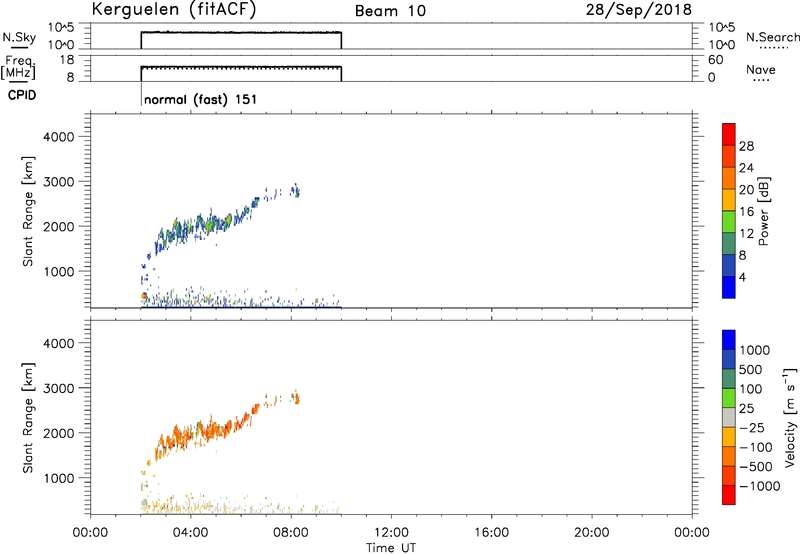Click the "500" label on velocity colorbar
800x554 pixels.
click(751, 369)
